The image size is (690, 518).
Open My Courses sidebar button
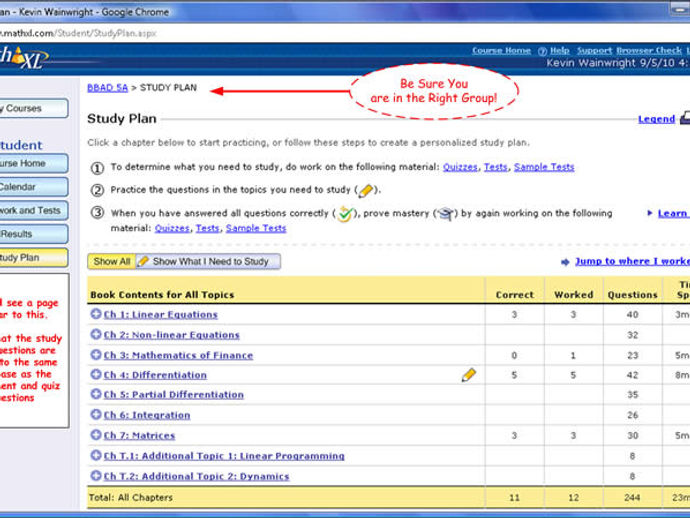point(33,108)
